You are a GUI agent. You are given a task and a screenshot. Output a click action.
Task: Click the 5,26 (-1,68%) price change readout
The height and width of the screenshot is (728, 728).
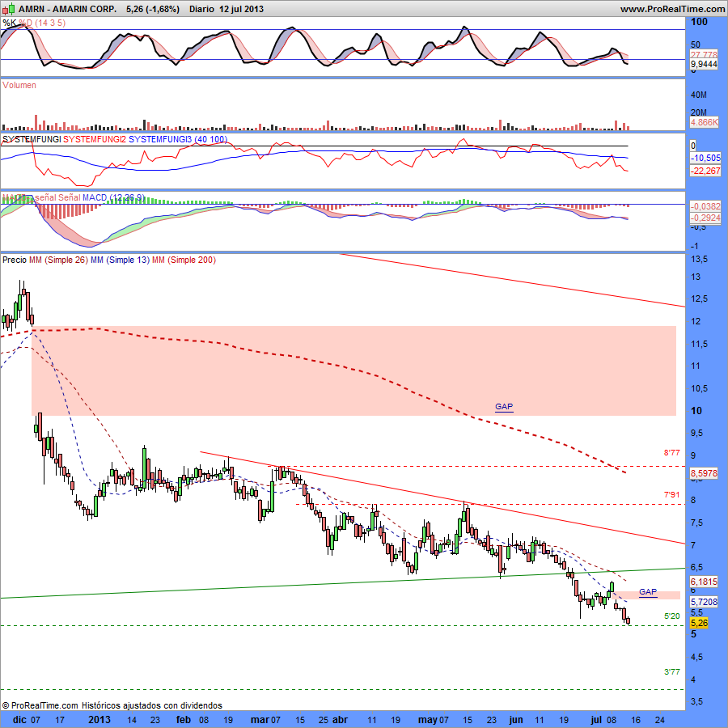click(x=153, y=9)
